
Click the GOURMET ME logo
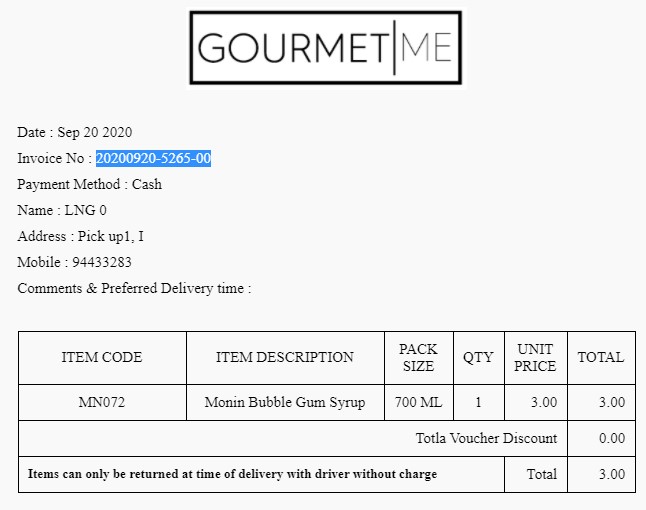click(325, 48)
